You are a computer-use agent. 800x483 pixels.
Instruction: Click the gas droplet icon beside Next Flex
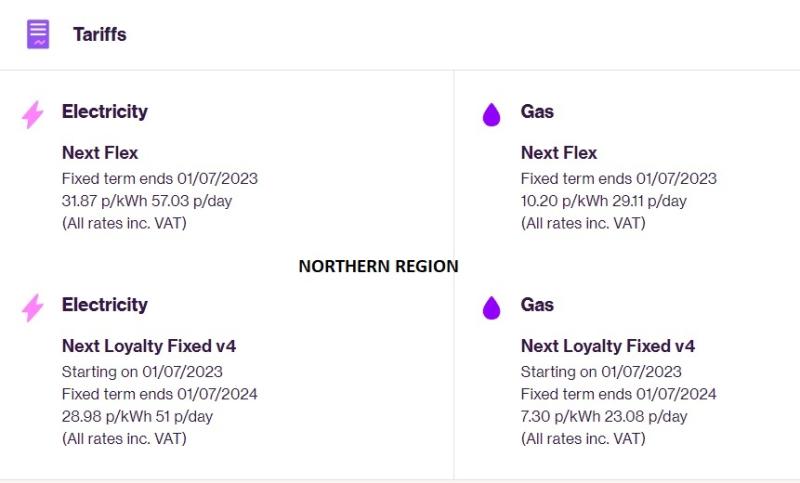(x=491, y=114)
